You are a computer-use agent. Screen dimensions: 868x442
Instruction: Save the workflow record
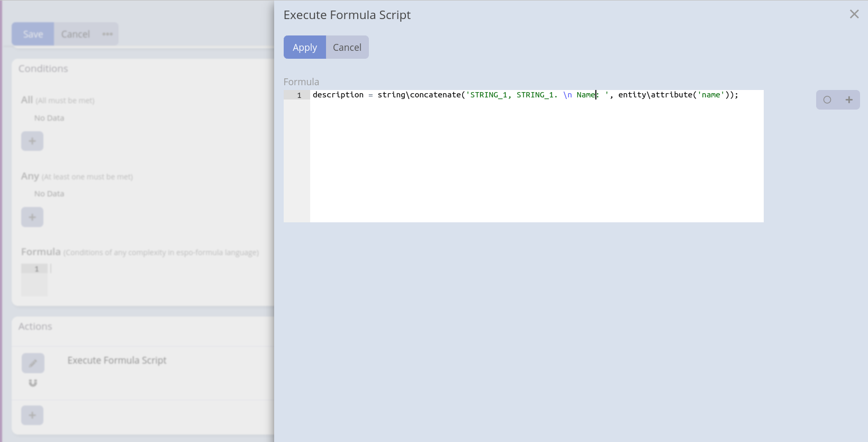(33, 34)
